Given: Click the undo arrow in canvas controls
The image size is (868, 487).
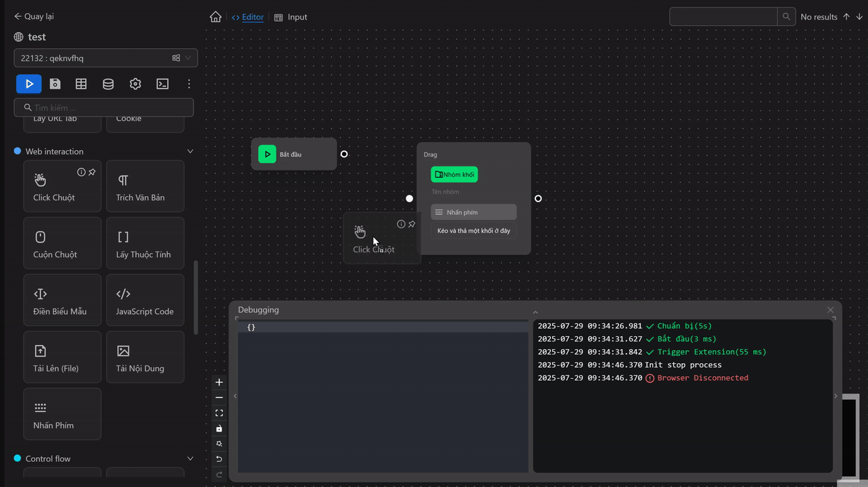Looking at the screenshot, I should [219, 459].
